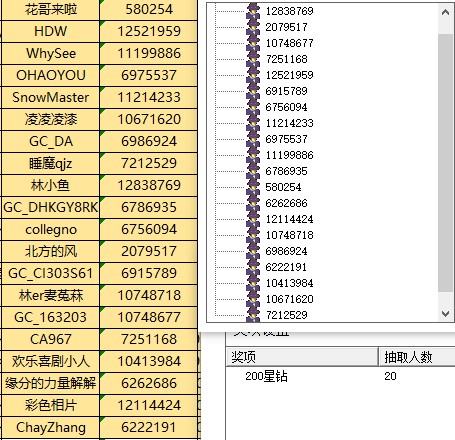Screen dimensions: 455x440
Task: Click the avatar icon beside 7251168
Action: pyautogui.click(x=253, y=59)
